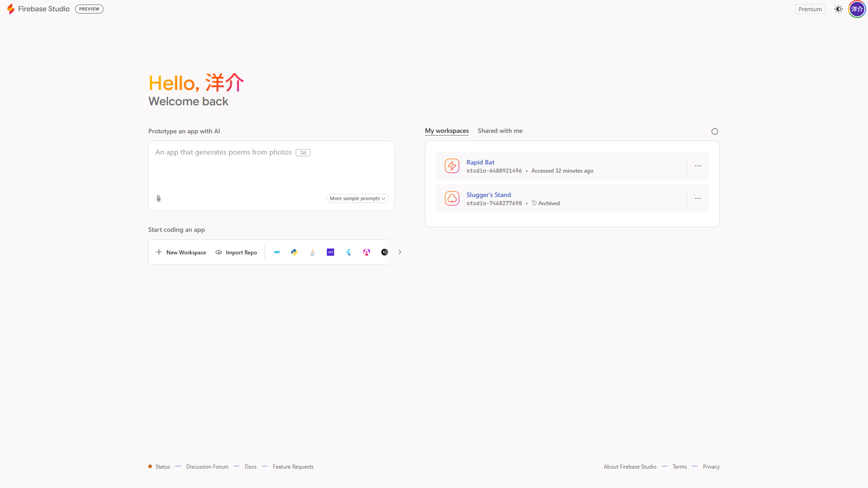Select the .NET template icon
Screen dimensions: 868x488
[x=330, y=252]
